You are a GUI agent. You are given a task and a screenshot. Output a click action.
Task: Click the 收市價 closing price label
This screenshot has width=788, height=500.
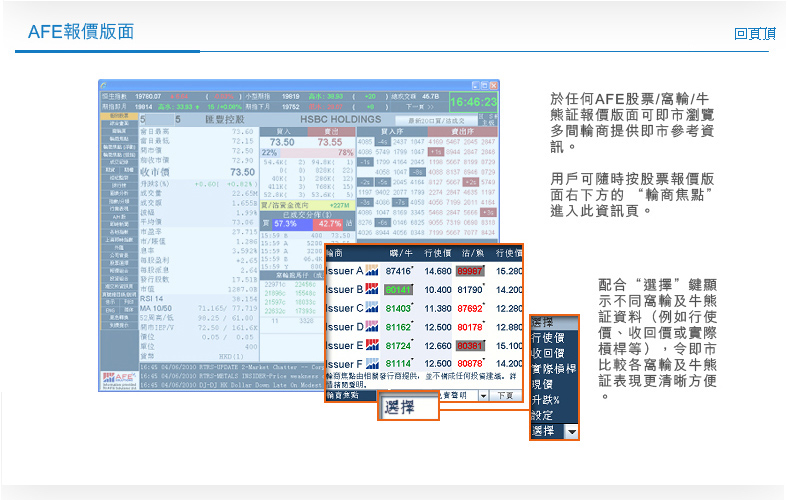click(x=154, y=172)
